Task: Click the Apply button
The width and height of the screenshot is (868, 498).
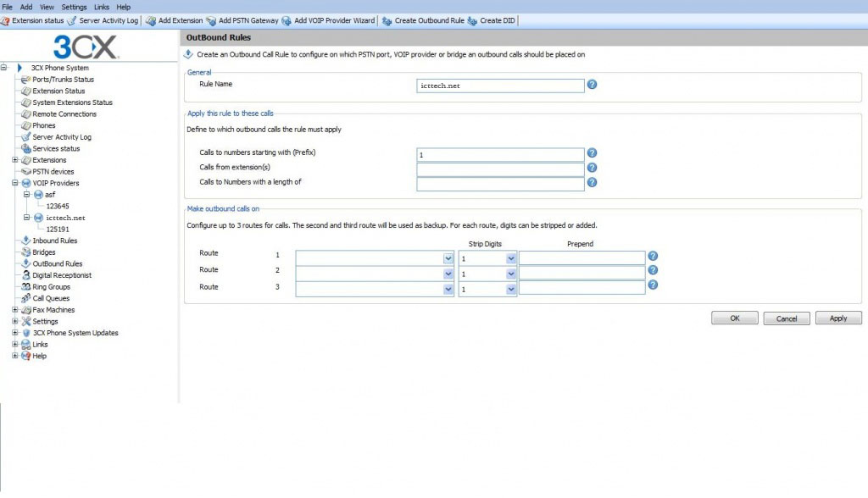Action: tap(838, 318)
